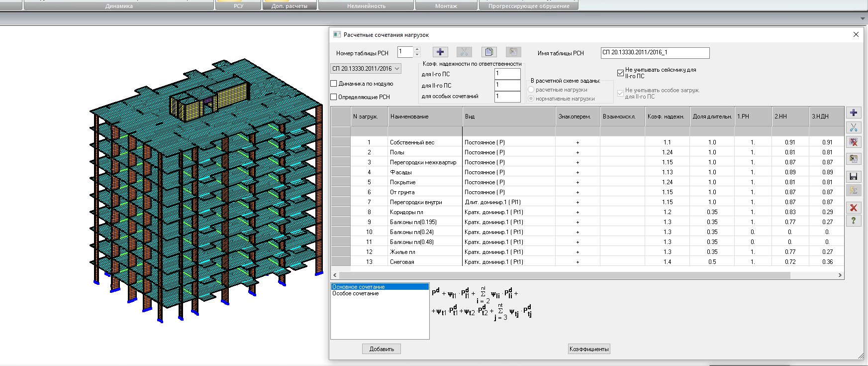868x366 pixels.
Task: Uncheck Не учитывать сейсмику для II-го ПС
Action: 620,73
